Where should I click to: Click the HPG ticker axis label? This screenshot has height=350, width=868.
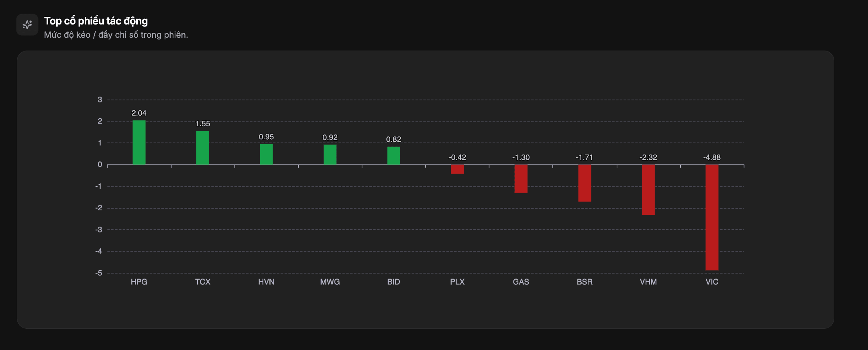(139, 282)
